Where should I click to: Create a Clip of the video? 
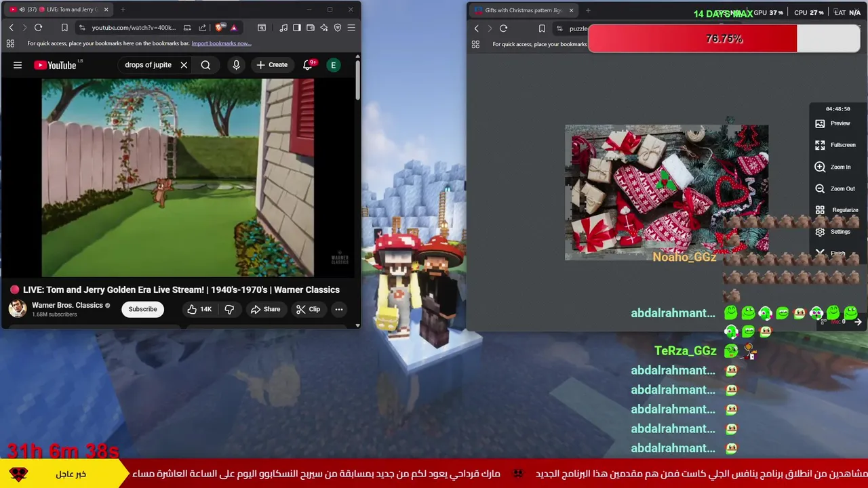pos(308,309)
